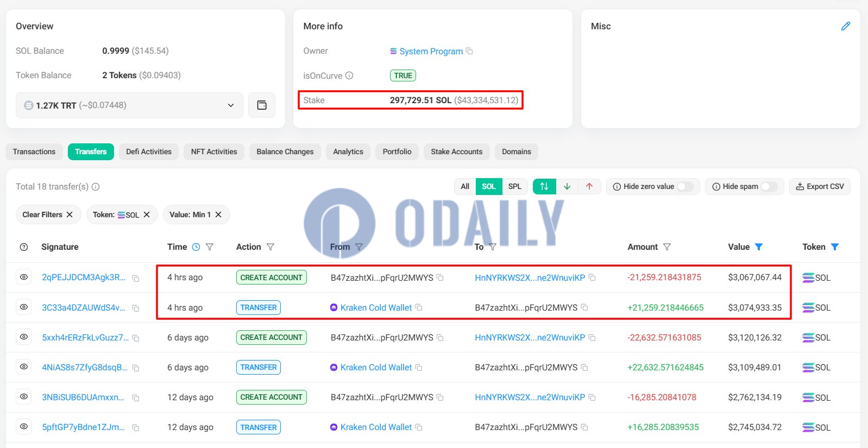Copy signature 5xxh4rERzFkLvGuzz7
Screen dimensions: 868x448
click(x=136, y=338)
